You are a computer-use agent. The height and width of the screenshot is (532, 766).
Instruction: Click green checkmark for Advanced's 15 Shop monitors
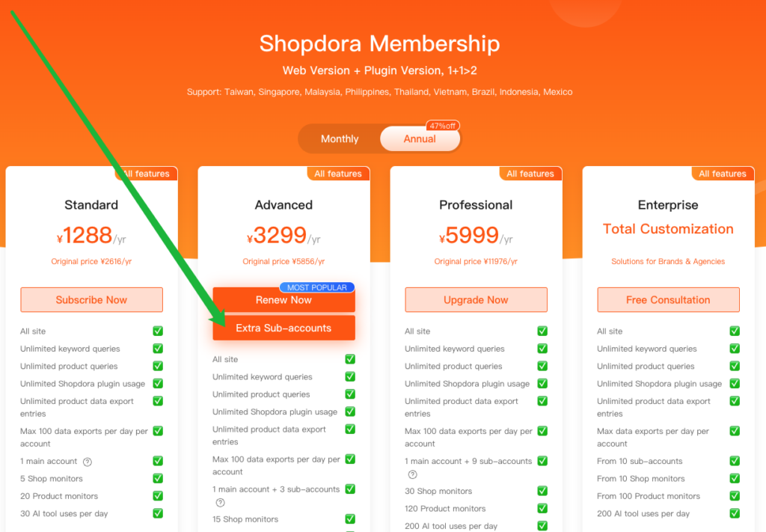pyautogui.click(x=350, y=519)
